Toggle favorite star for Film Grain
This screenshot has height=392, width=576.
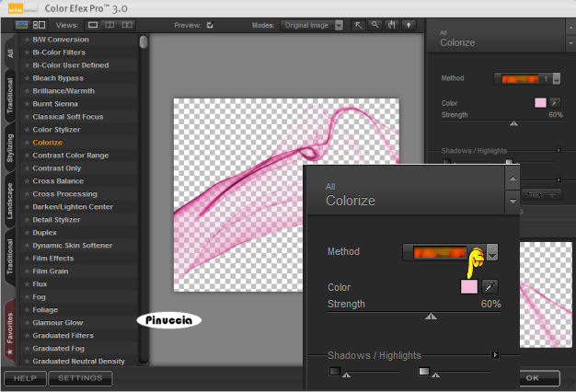[x=27, y=271]
